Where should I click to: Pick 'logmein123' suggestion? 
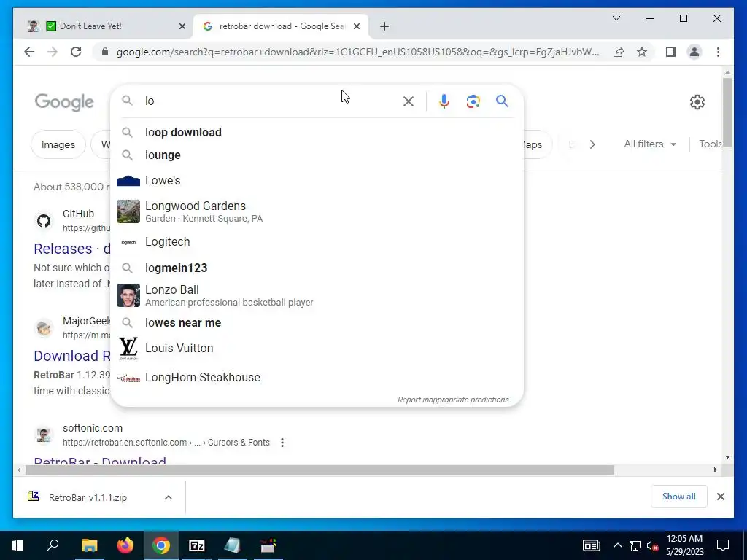point(317,268)
